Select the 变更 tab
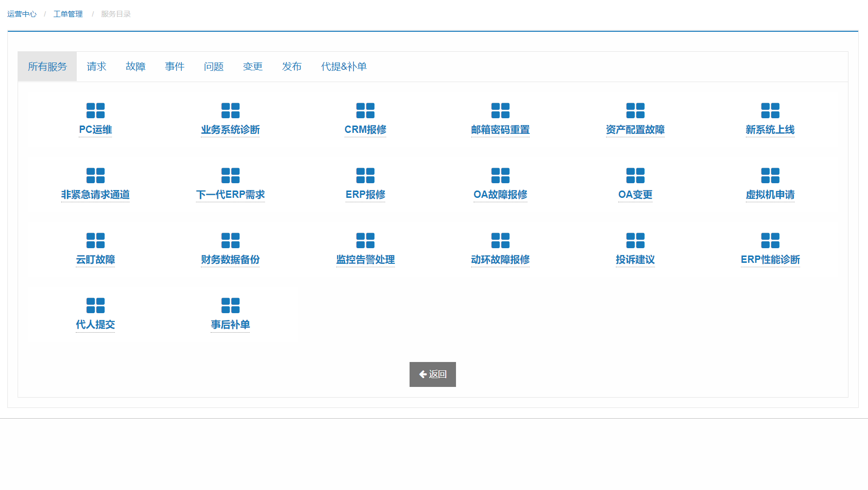Image resolution: width=868 pixels, height=490 pixels. pyautogui.click(x=253, y=66)
